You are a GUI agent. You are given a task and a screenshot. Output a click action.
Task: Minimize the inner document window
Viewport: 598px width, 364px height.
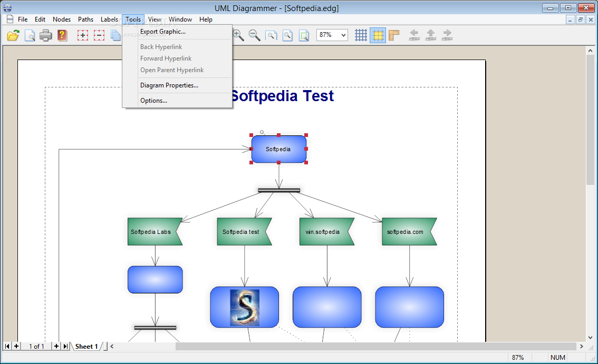click(x=570, y=19)
